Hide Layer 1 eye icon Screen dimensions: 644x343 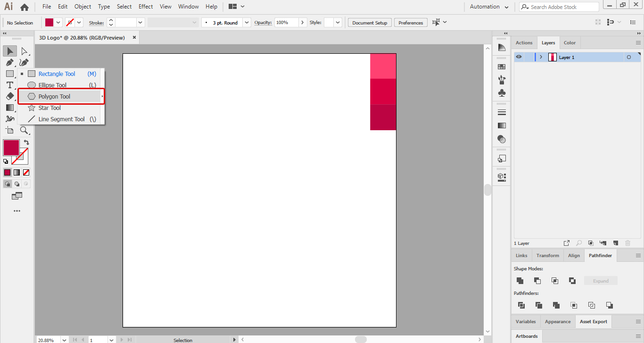pyautogui.click(x=519, y=57)
